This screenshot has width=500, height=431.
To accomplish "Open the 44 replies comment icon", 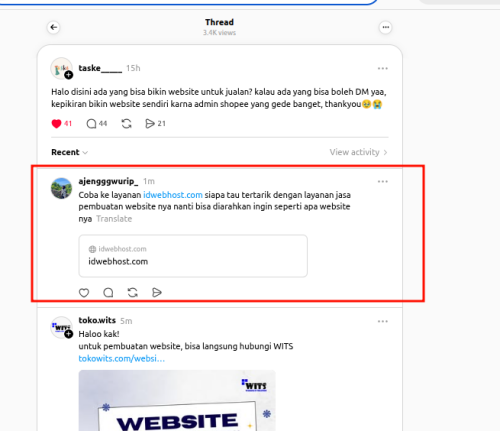I will click(x=91, y=124).
